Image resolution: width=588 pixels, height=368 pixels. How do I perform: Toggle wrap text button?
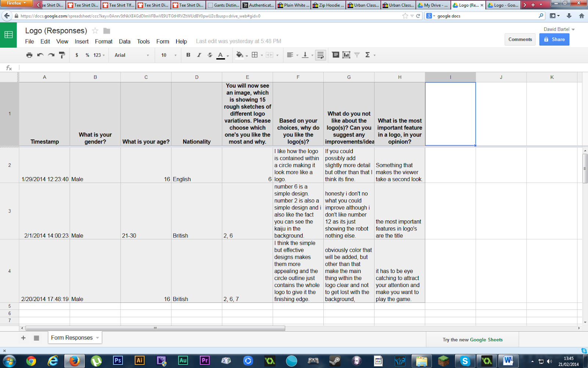point(320,55)
